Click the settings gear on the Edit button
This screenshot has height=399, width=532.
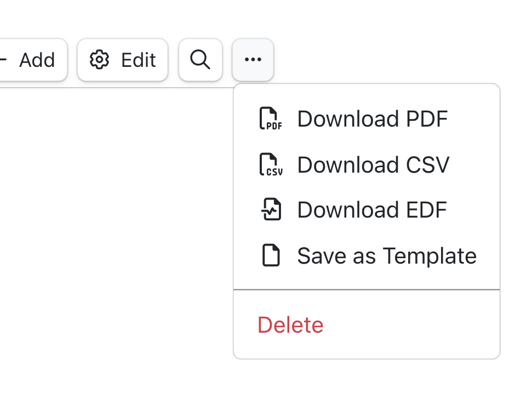pyautogui.click(x=99, y=60)
